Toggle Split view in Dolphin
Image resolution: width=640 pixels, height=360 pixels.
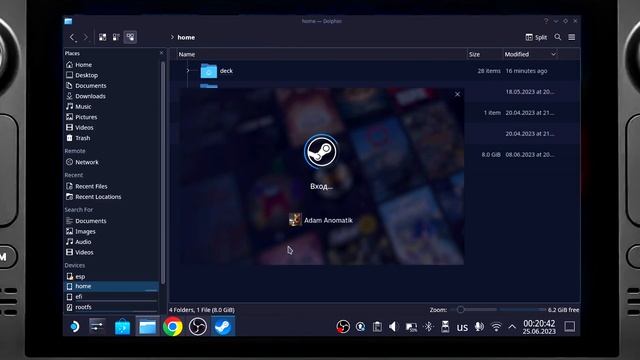536,37
